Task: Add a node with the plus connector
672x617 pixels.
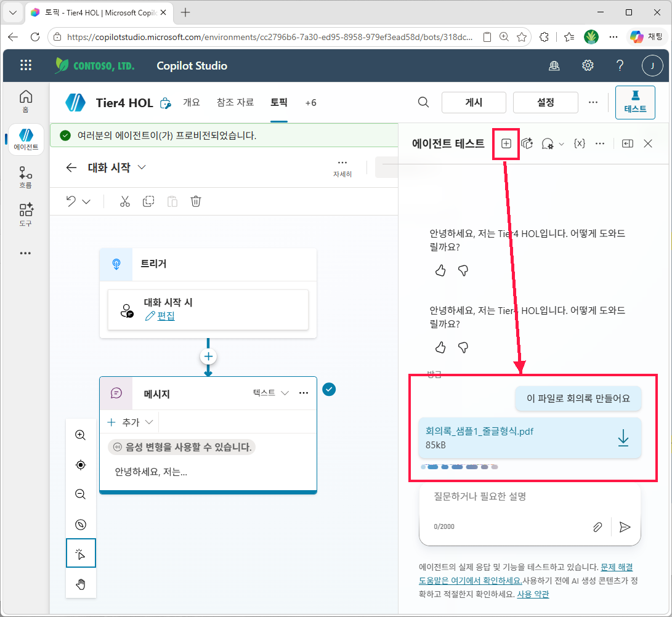Action: pos(208,357)
